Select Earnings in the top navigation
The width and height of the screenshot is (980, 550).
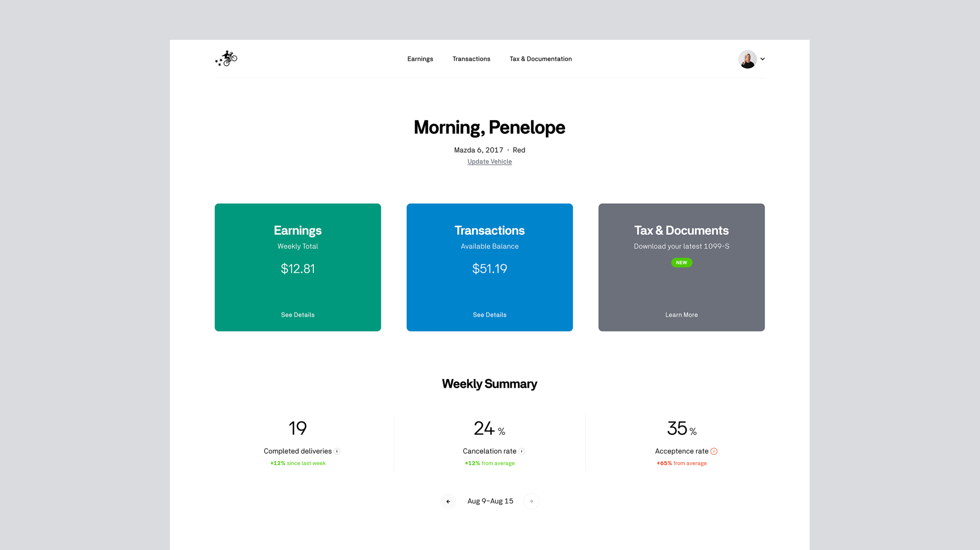tap(420, 59)
